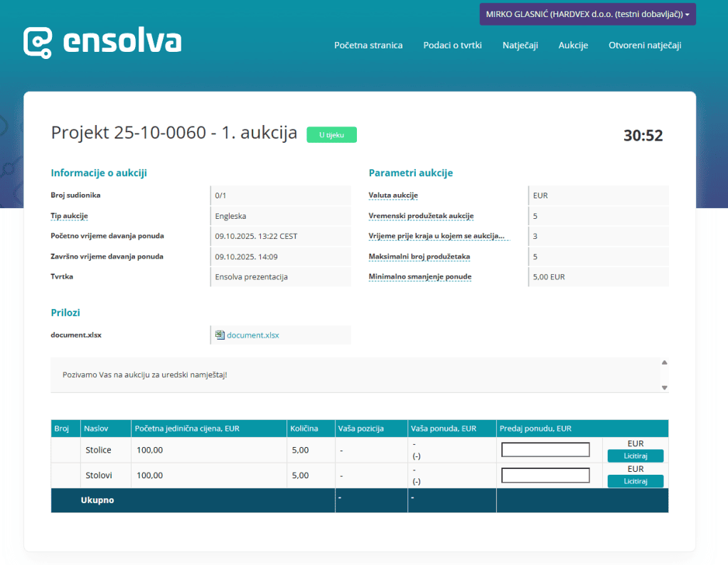
Task: Click the Vremenski produžetak aukcije label
Action: click(x=421, y=216)
